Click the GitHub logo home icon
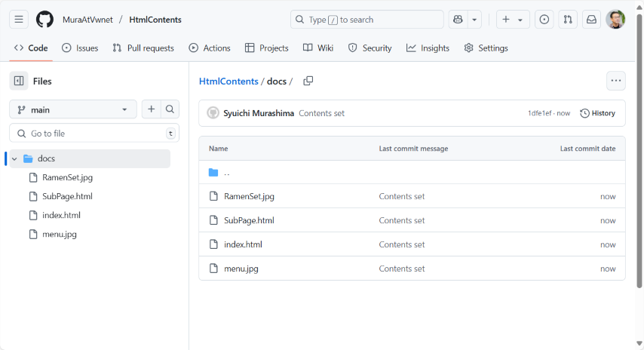 point(44,20)
